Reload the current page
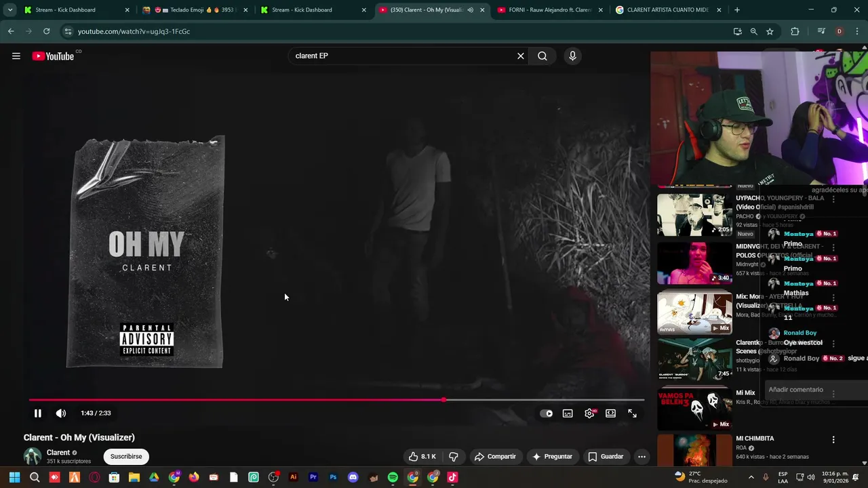The height and width of the screenshot is (488, 868). tap(46, 31)
